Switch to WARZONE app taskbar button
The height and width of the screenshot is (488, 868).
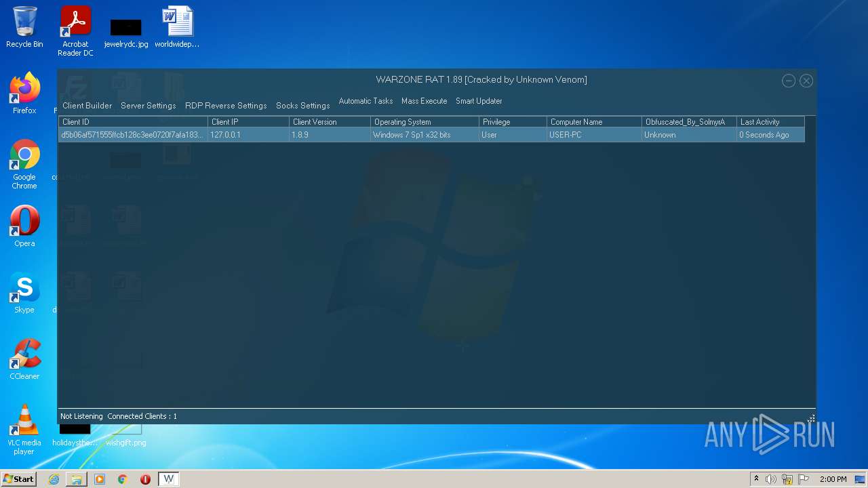point(169,479)
